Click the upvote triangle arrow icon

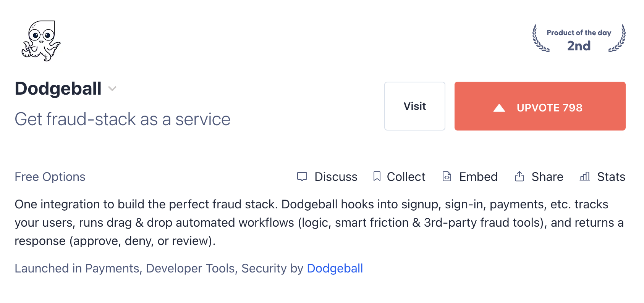tap(499, 108)
